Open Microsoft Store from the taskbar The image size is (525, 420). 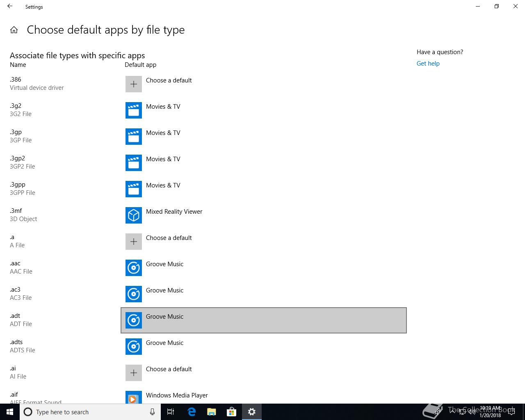click(x=232, y=412)
